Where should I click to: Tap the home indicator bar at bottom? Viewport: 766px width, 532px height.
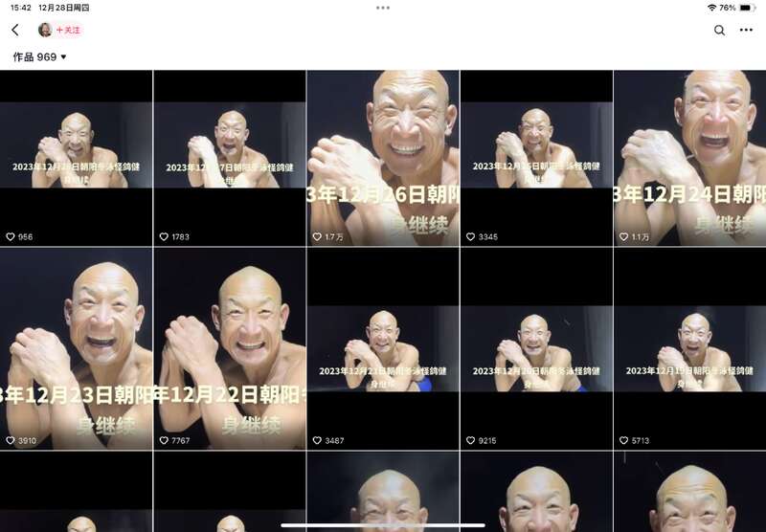383,525
